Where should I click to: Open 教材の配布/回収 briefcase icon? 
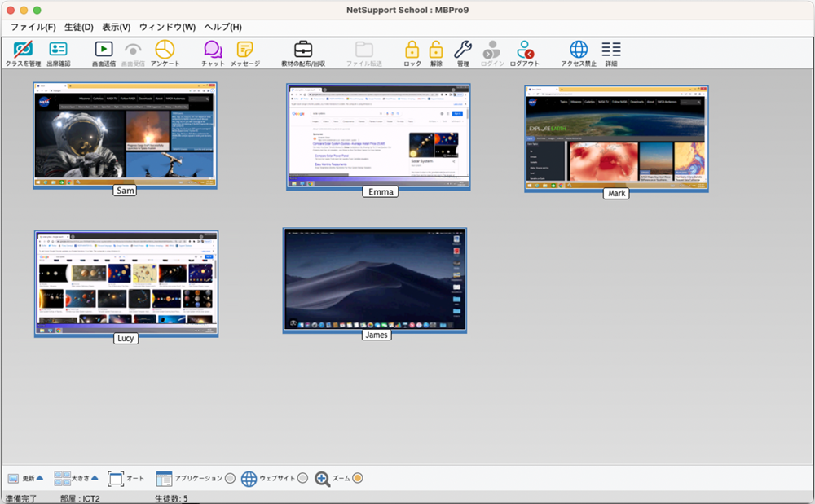[303, 50]
